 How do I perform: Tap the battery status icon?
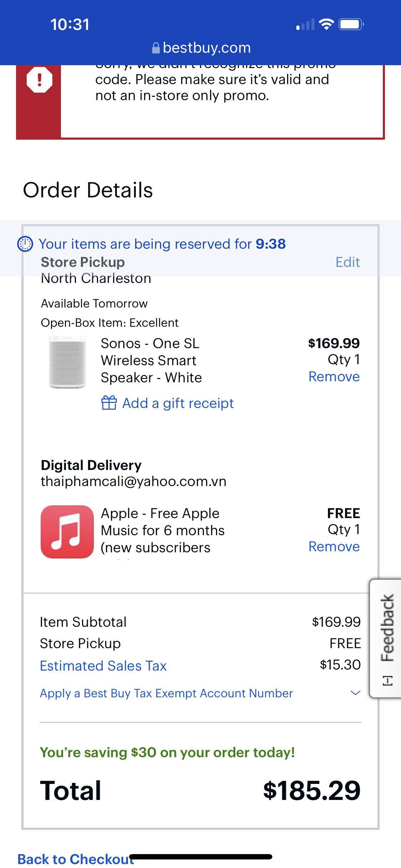point(351,25)
